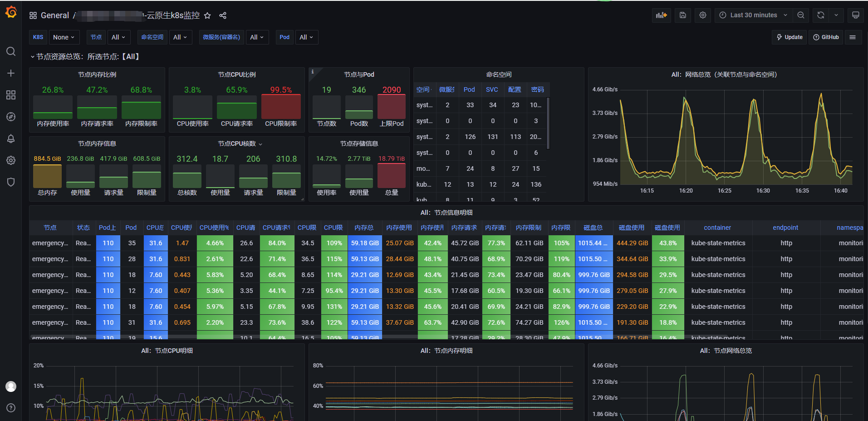Open the Last 30 minutes time picker
Screen dimensions: 868x421
(754, 15)
